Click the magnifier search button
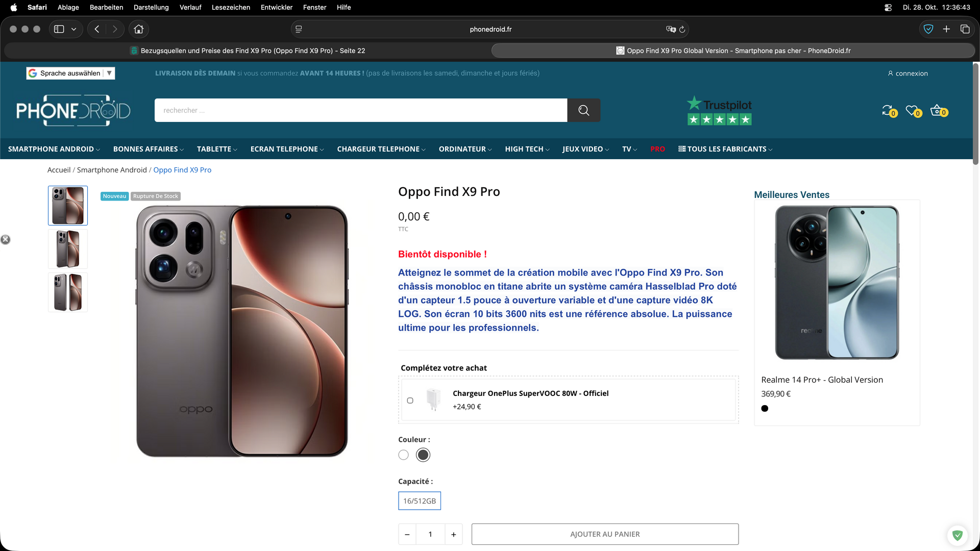Screen dimensions: 980x551 click(x=583, y=110)
